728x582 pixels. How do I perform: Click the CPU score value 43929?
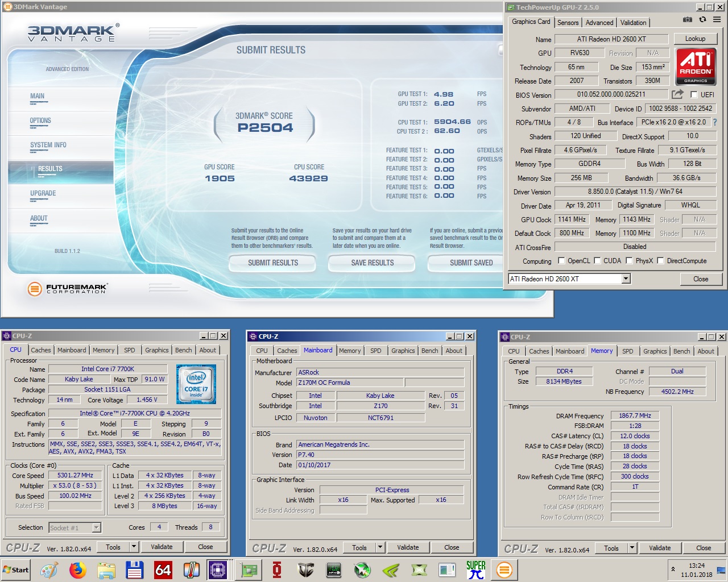309,178
